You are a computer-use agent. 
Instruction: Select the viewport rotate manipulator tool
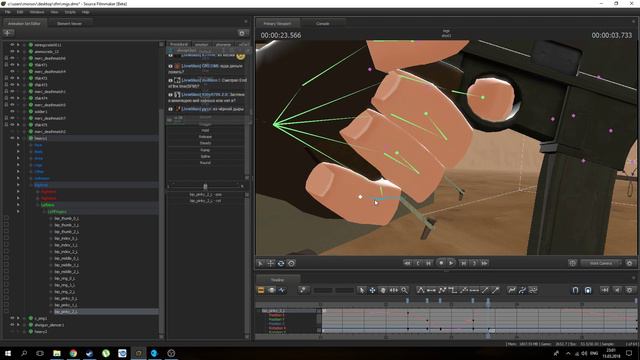click(281, 263)
